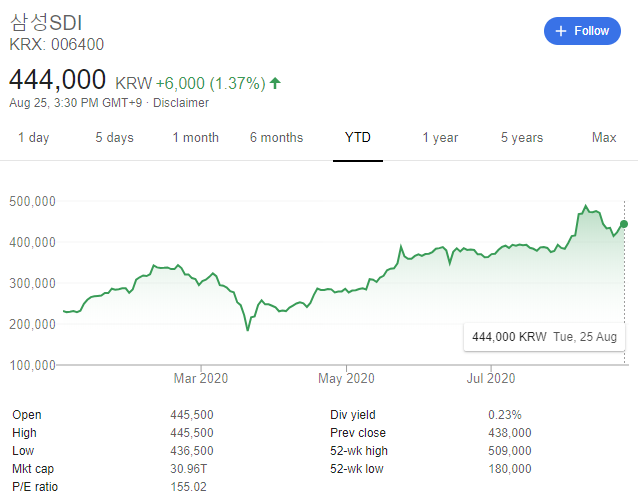Switch to the 5 days tab
This screenshot has width=638, height=501.
click(114, 138)
